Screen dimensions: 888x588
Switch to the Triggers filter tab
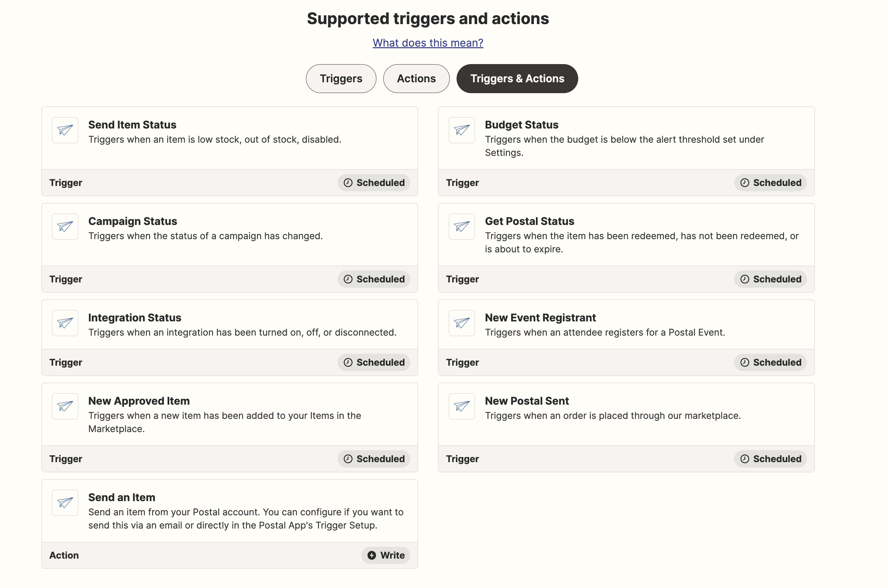(x=341, y=78)
